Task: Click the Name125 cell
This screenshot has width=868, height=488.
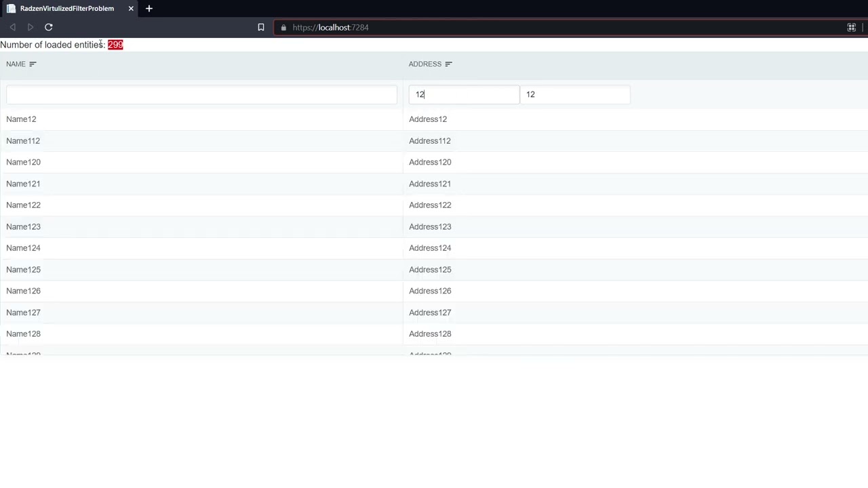Action: coord(201,270)
